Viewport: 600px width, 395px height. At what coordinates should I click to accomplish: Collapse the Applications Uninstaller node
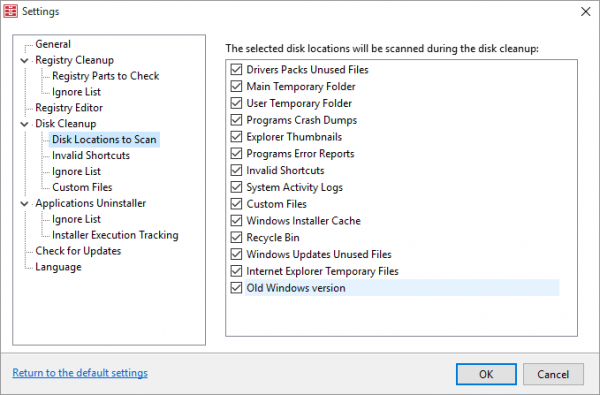24,204
